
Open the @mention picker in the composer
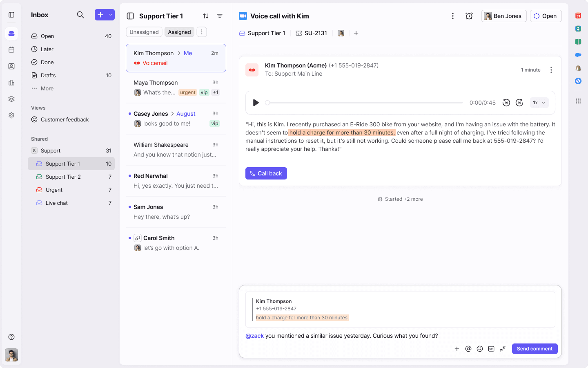coord(468,349)
